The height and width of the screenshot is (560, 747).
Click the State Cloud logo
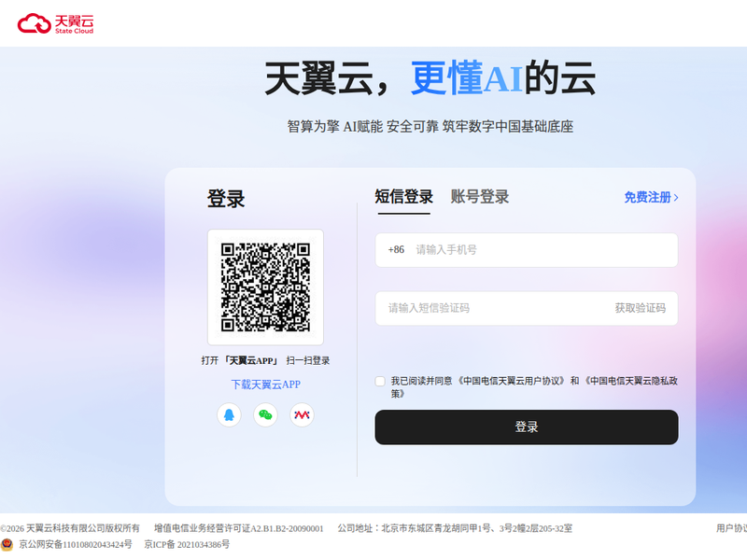pyautogui.click(x=55, y=23)
